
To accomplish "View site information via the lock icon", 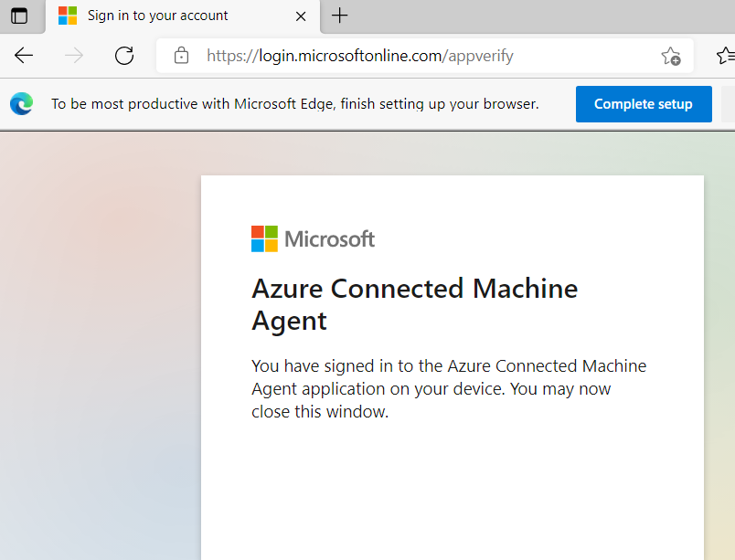I will (181, 56).
